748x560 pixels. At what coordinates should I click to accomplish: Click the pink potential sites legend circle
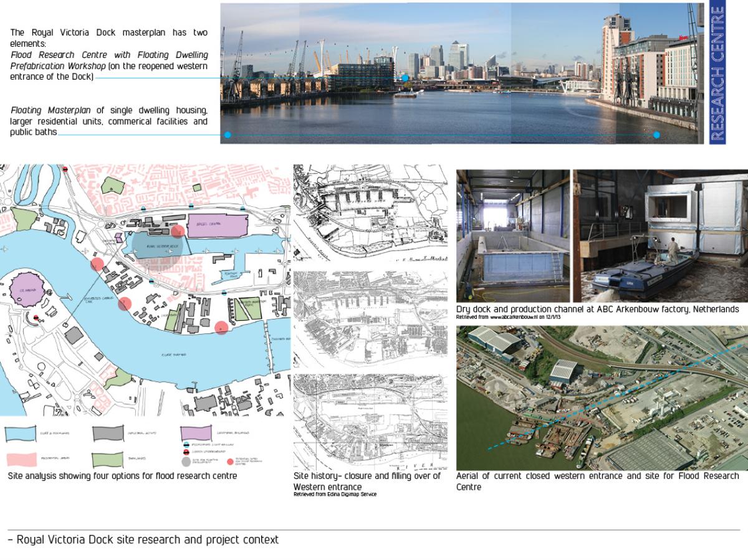tap(229, 461)
